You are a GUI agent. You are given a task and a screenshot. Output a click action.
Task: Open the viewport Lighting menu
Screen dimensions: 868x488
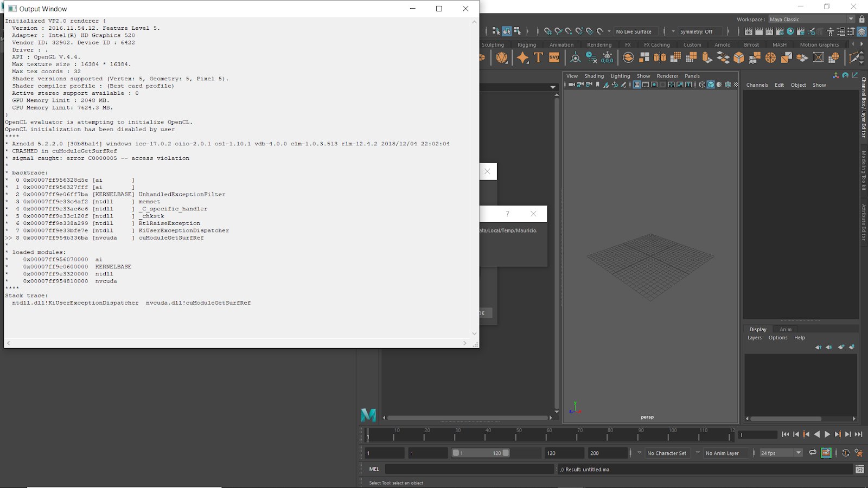point(620,76)
